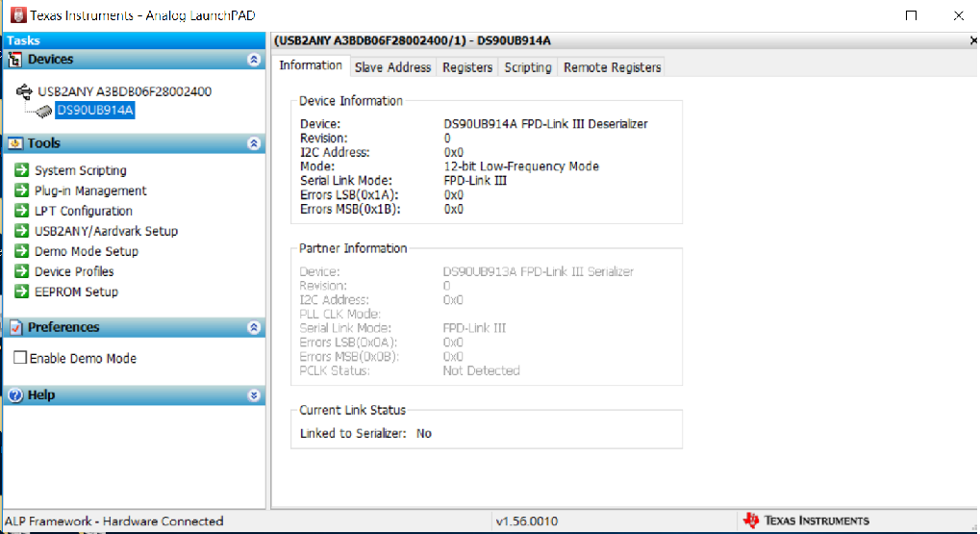Click the Errors LSB(0x1A) label
Image resolution: width=980 pixels, height=534 pixels.
point(349,195)
